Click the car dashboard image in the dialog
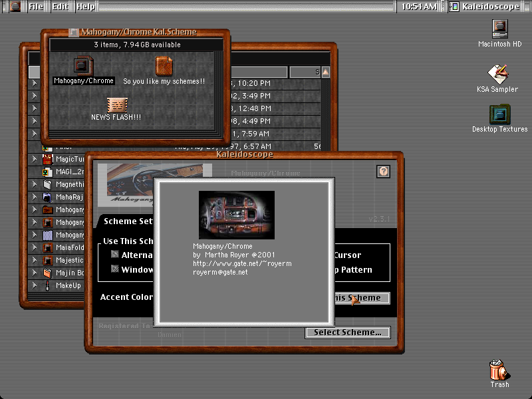This screenshot has width=532, height=399. point(237,215)
